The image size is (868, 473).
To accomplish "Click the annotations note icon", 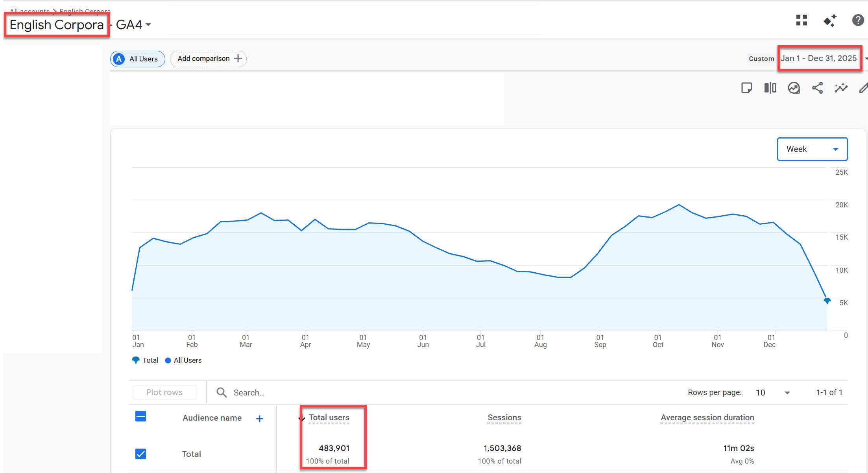I will click(x=746, y=88).
